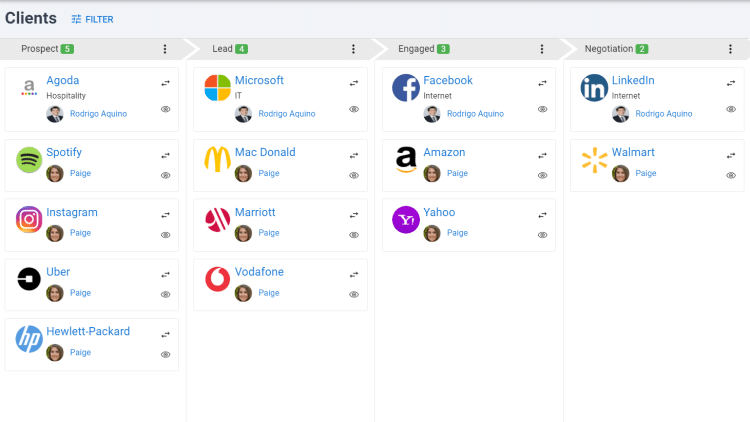Open the Prospect column options menu
750x422 pixels.
(x=165, y=49)
